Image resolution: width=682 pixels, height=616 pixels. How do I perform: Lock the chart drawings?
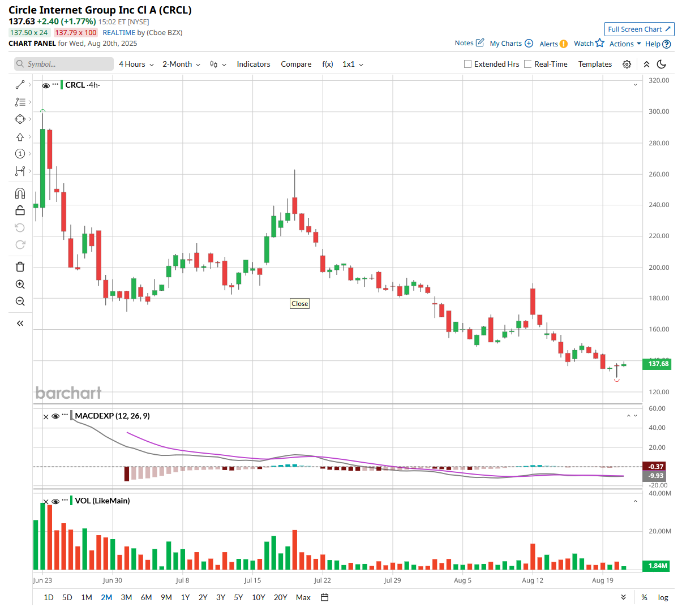(20, 210)
